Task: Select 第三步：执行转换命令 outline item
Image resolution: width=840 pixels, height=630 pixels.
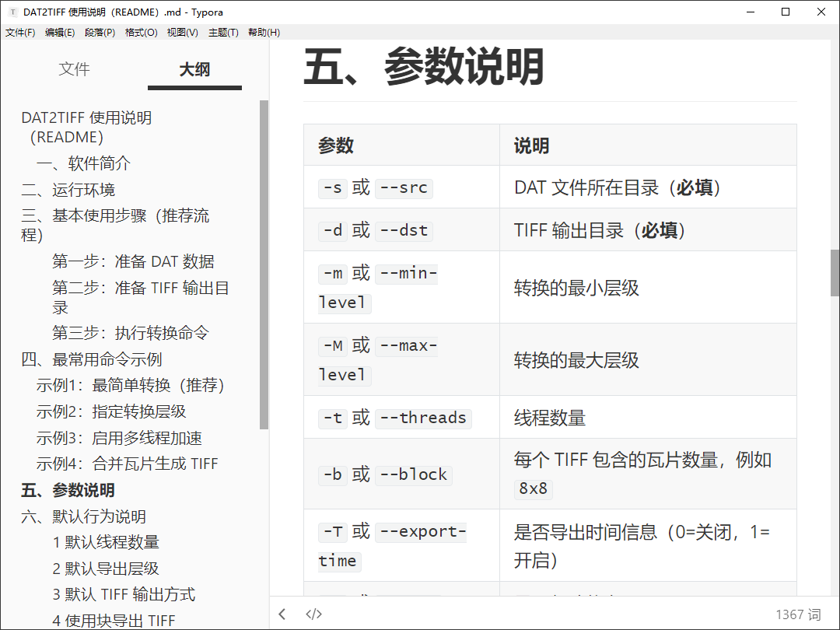Action: 130,333
